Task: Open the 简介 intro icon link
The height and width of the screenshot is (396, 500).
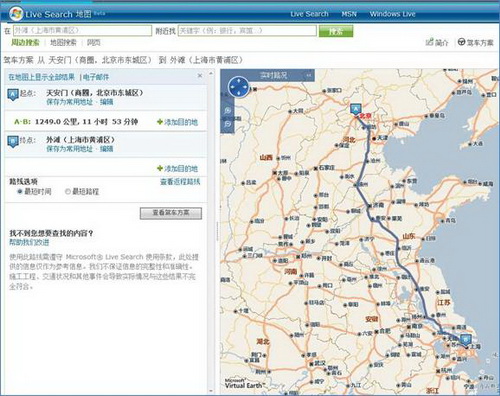Action: (x=437, y=42)
